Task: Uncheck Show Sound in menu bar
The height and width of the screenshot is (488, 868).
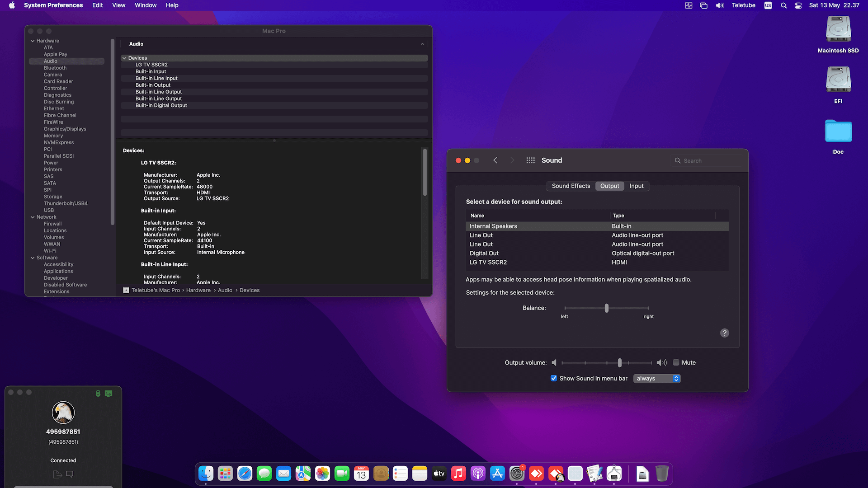Action: [x=554, y=378]
